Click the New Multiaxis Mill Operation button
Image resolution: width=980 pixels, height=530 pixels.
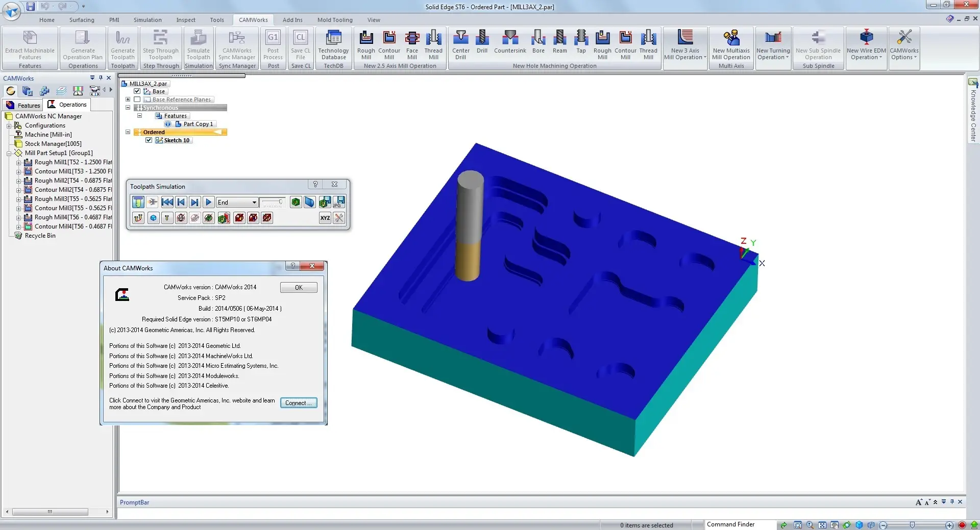[x=731, y=45]
